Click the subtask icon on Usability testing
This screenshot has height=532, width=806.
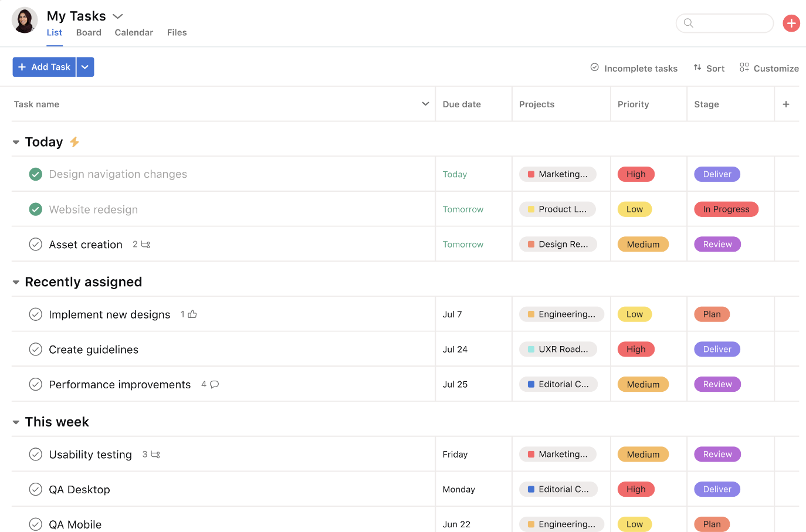(155, 455)
